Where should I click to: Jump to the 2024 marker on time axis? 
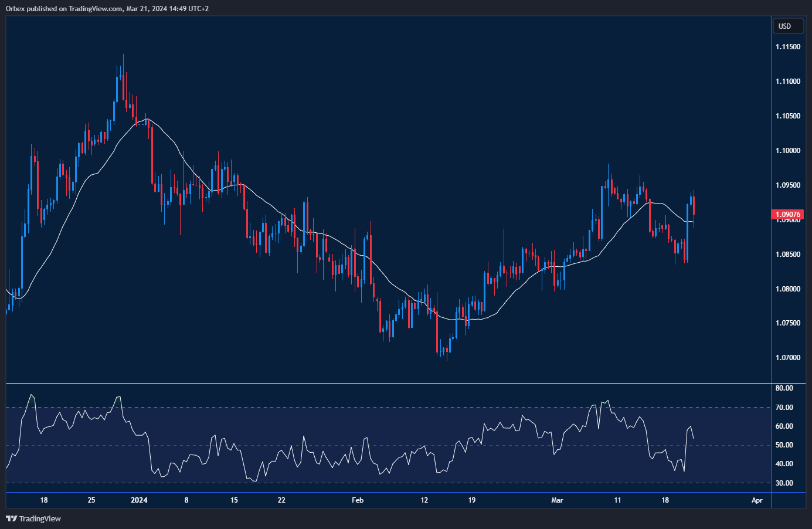pyautogui.click(x=139, y=500)
